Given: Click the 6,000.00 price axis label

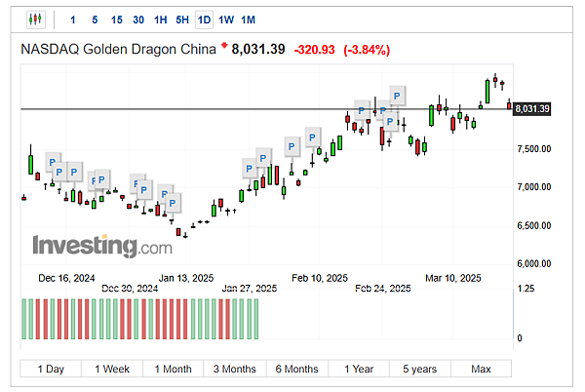Looking at the screenshot, I should [x=534, y=263].
